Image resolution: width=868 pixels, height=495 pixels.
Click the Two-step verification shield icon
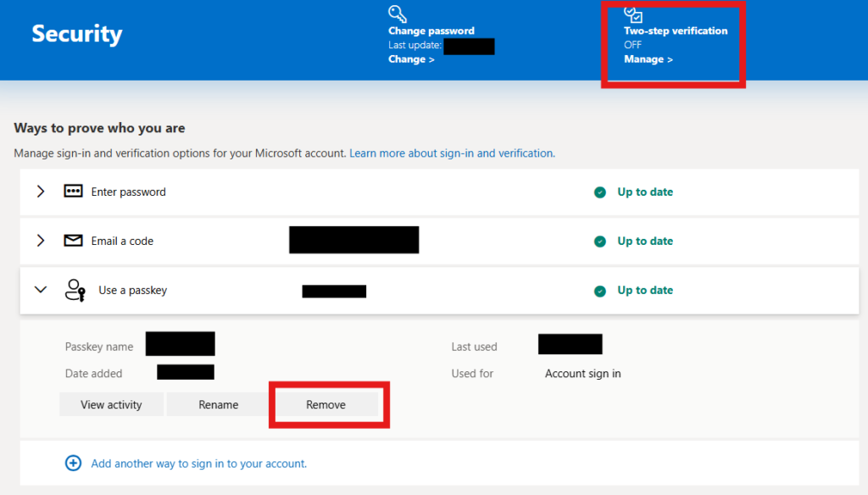pos(633,14)
